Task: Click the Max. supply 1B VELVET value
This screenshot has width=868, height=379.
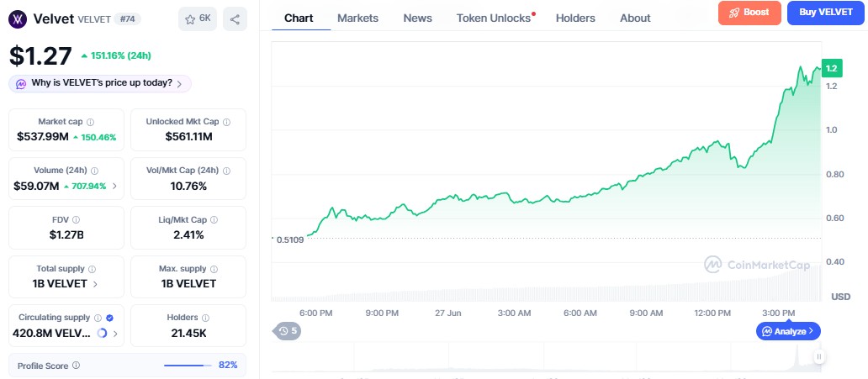Action: (x=188, y=284)
